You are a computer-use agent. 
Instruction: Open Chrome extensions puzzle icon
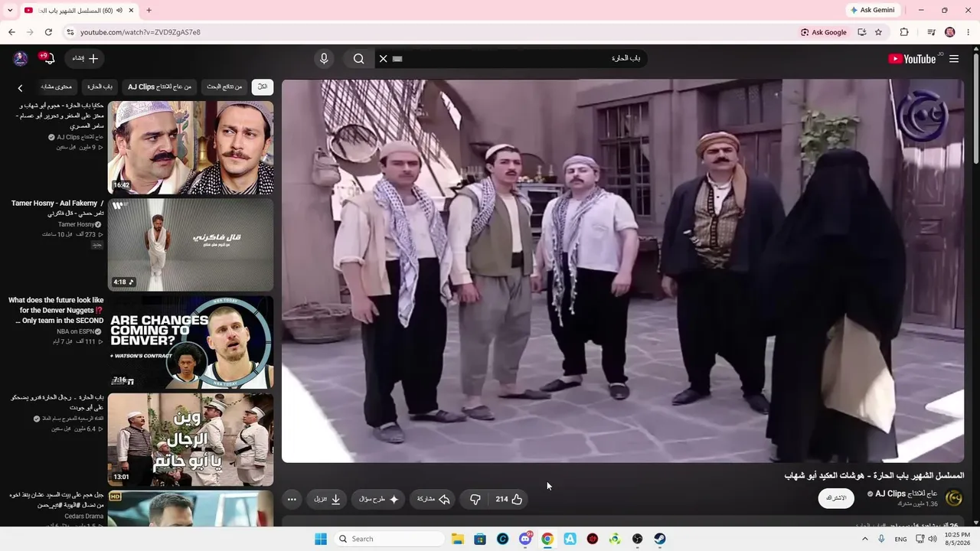[x=904, y=32]
